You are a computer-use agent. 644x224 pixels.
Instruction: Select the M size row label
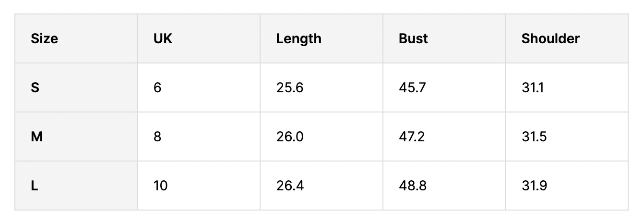pos(36,137)
